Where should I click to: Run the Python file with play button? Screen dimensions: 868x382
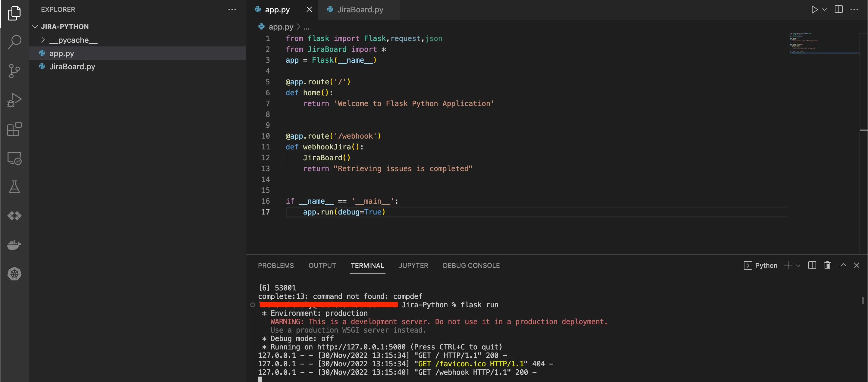[814, 9]
